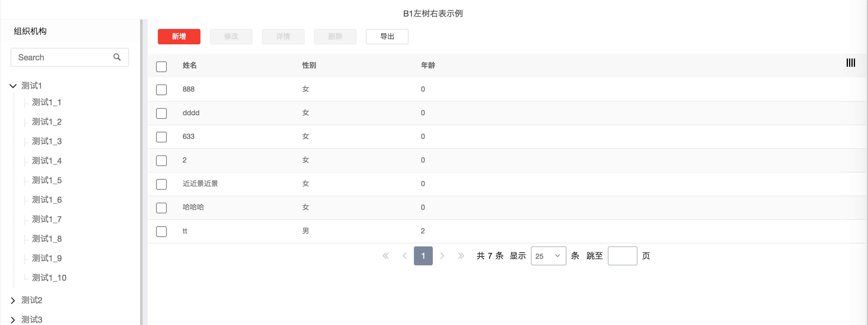Go to the previous page arrow
The height and width of the screenshot is (325, 868).
click(x=404, y=256)
